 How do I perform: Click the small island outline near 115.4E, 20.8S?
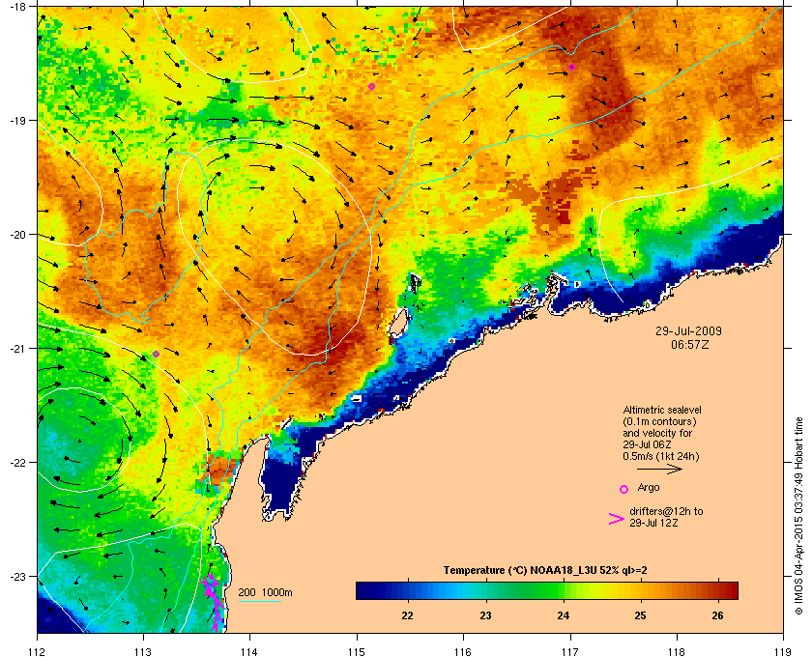point(398,323)
